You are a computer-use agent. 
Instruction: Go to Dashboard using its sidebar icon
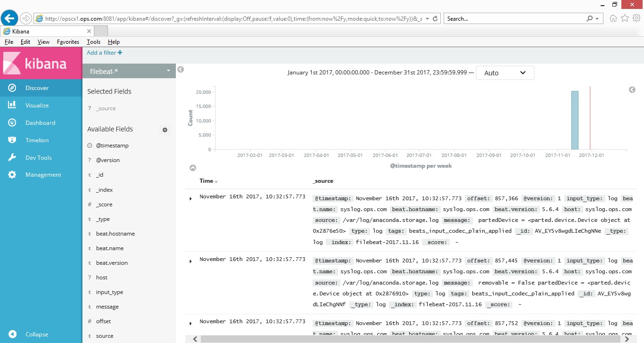pyautogui.click(x=12, y=123)
